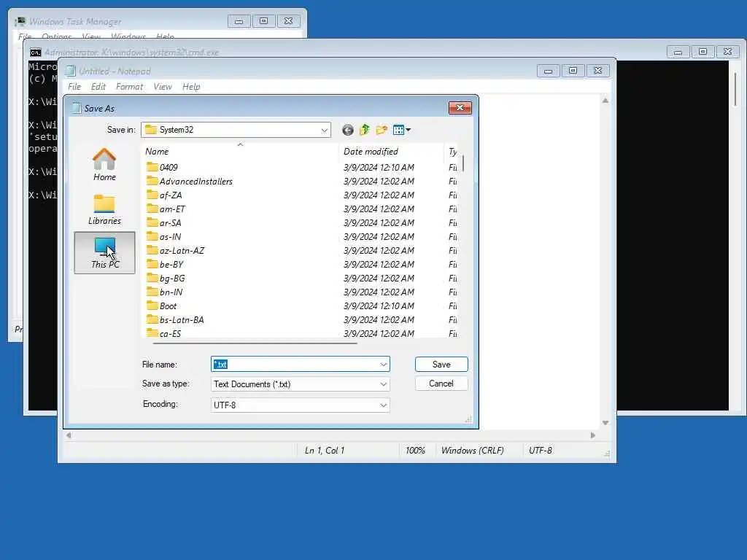This screenshot has width=747, height=560.
Task: Maximize the Notepad window
Action: click(x=573, y=71)
